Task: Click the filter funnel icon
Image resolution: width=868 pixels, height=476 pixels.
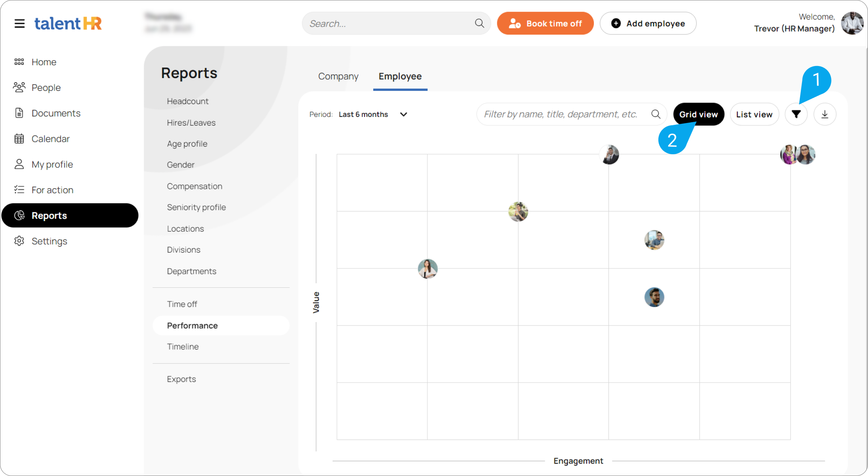Action: pyautogui.click(x=796, y=114)
